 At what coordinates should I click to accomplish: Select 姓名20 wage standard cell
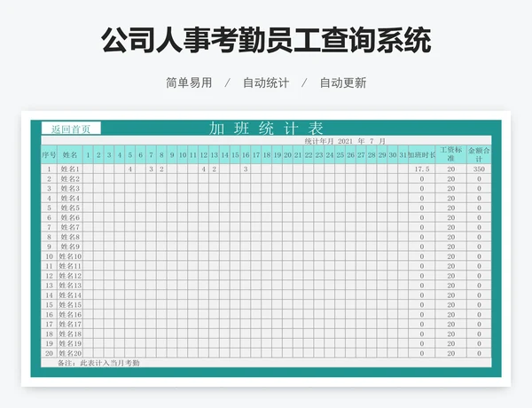(451, 353)
